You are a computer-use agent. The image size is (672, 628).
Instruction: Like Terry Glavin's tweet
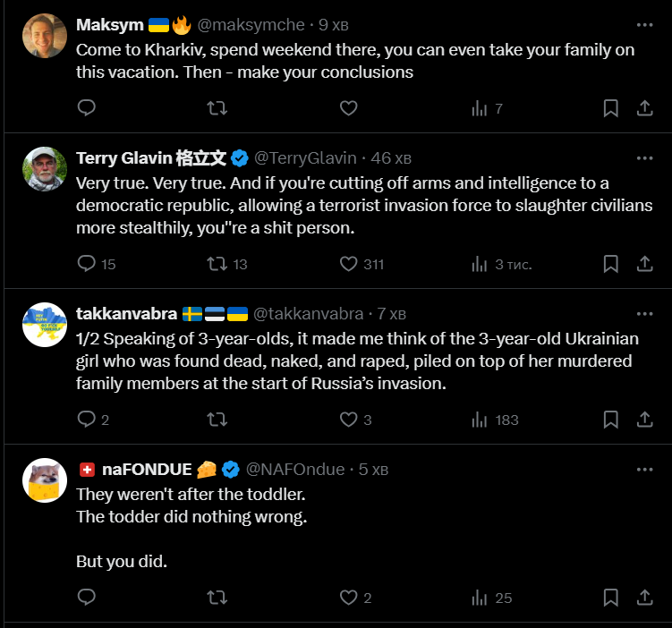349,264
